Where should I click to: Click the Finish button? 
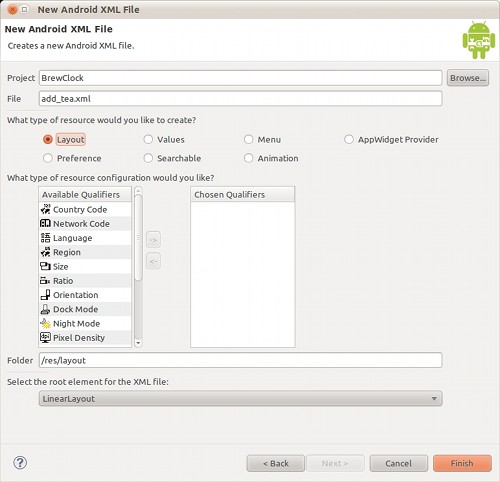462,463
